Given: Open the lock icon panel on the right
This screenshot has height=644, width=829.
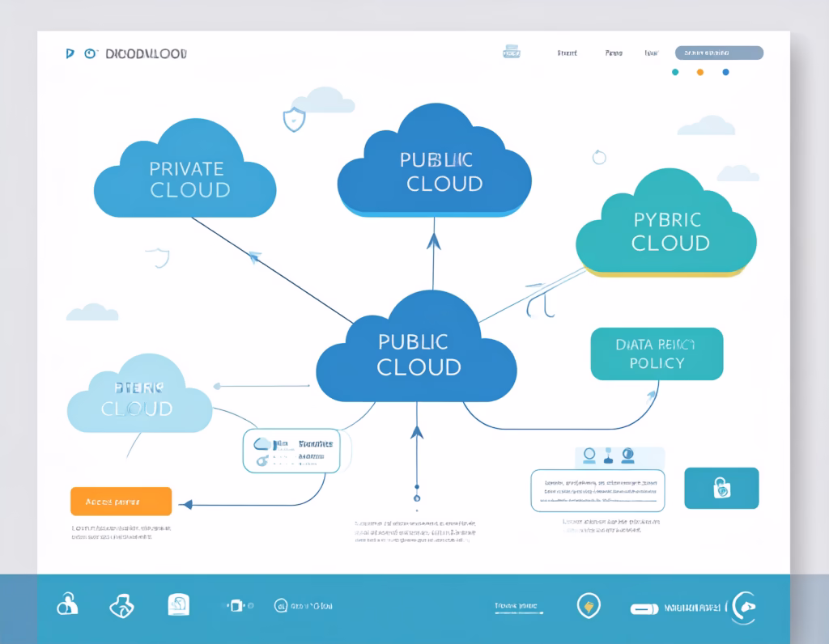Looking at the screenshot, I should 720,489.
